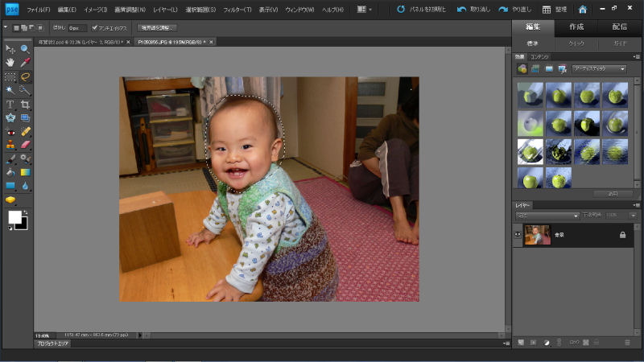Screen dimensions: 644x362
Task: Open the フィルター(T) menu
Action: [x=237, y=9]
